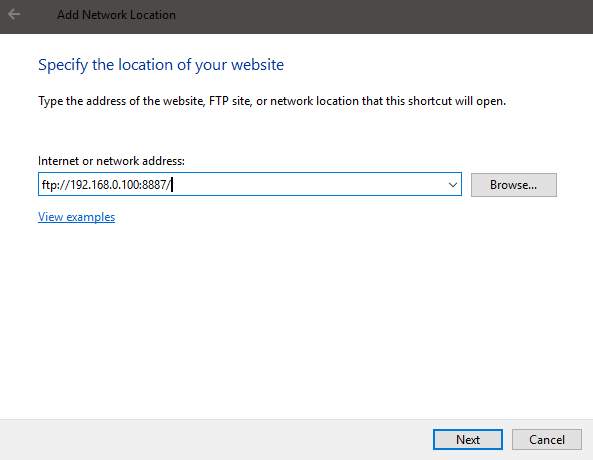Expand the address history dropdown arrow
The image size is (593, 460).
pos(452,185)
